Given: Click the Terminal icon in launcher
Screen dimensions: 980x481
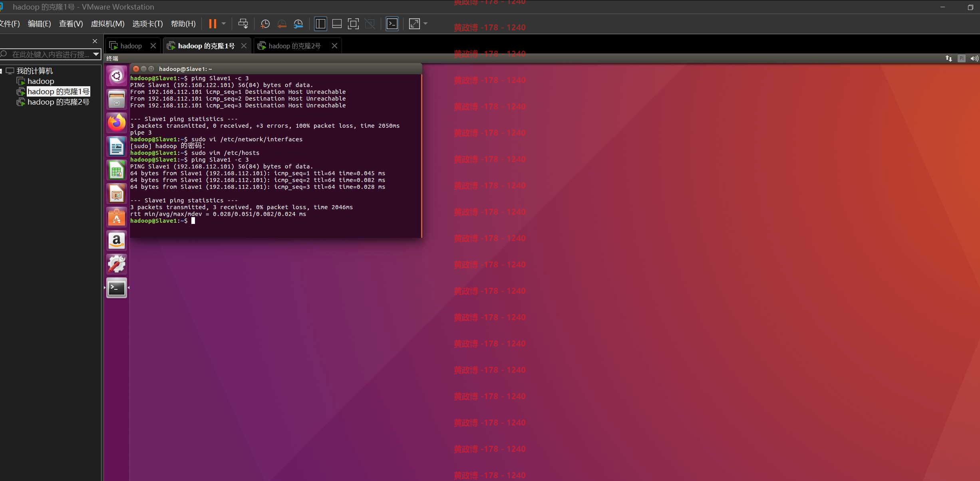Looking at the screenshot, I should (117, 288).
